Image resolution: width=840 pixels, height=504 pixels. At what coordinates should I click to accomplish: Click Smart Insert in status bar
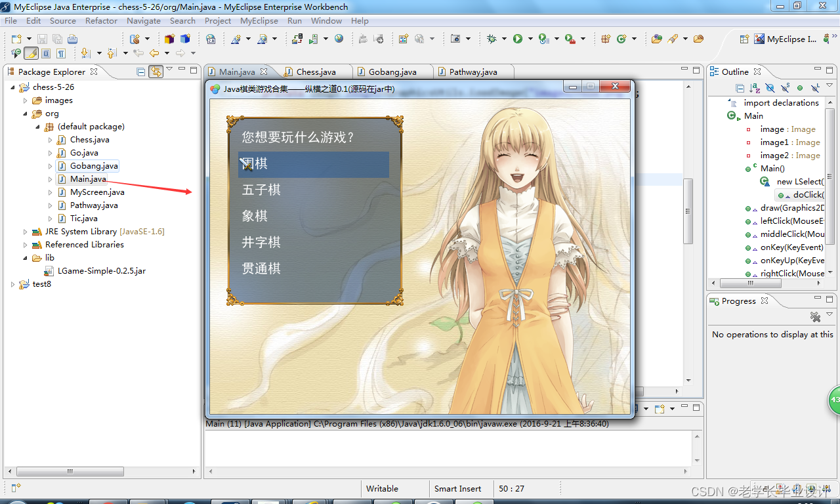point(457,489)
